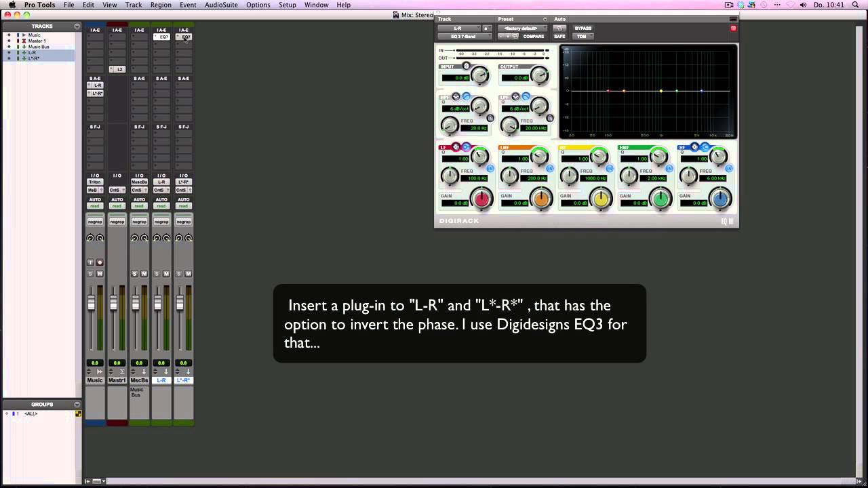The height and width of the screenshot is (488, 868).
Task: Click the red plug-in target button
Action: pos(733,28)
